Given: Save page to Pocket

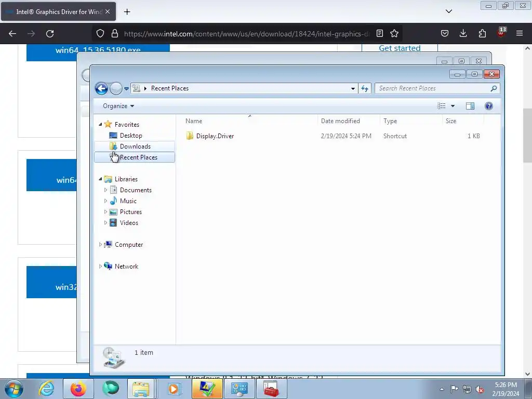Looking at the screenshot, I should pos(445,33).
